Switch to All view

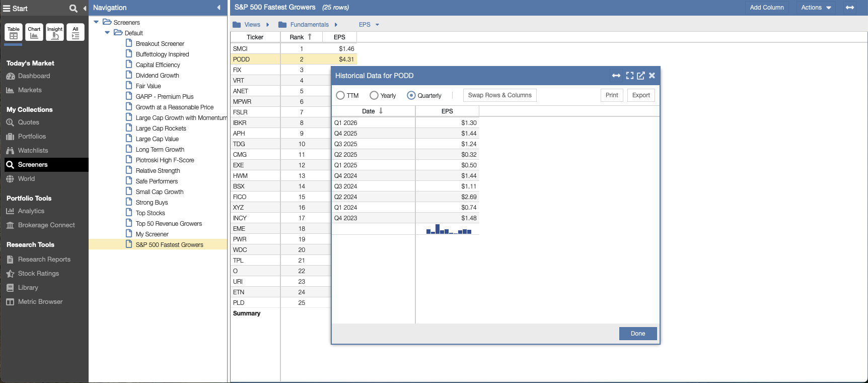tap(76, 32)
